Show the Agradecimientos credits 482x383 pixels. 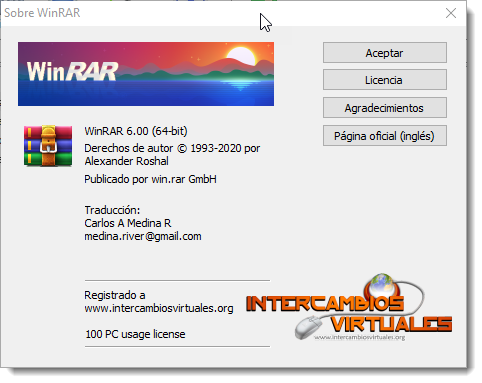[x=385, y=108]
